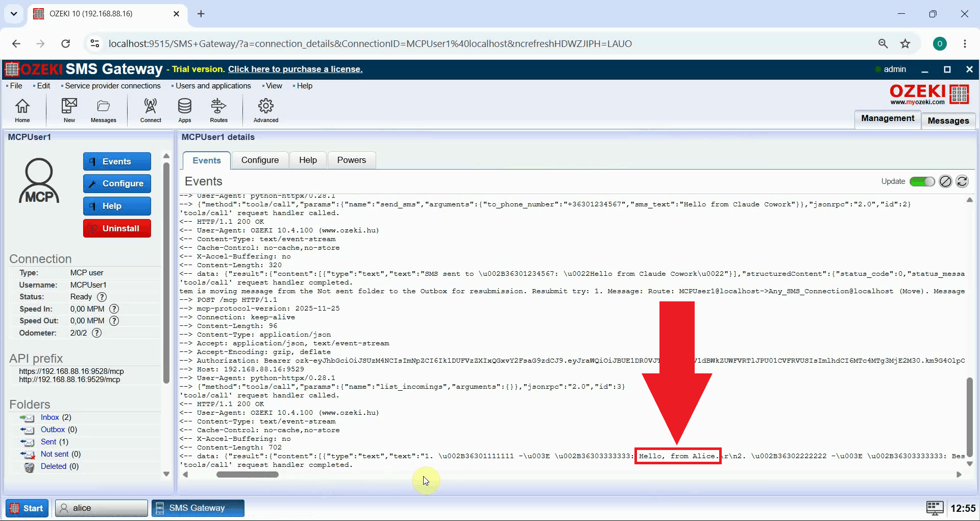This screenshot has height=521, width=980.
Task: Click the Inbox folder envelope icon
Action: (x=27, y=418)
